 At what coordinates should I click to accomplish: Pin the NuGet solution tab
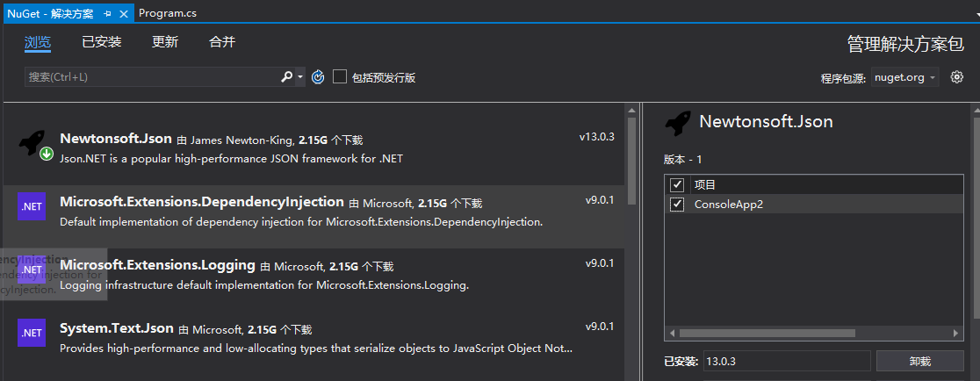pyautogui.click(x=107, y=15)
